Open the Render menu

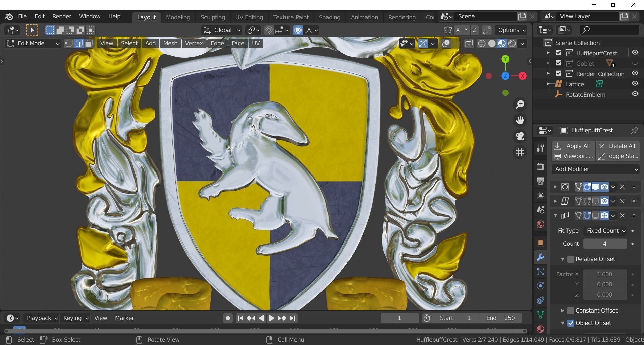pyautogui.click(x=62, y=16)
